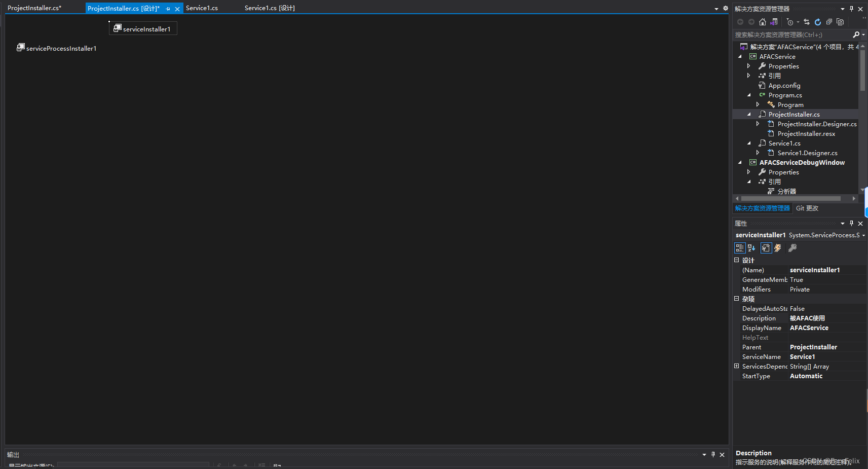
Task: Click the gear icon at tab strip end
Action: click(x=726, y=8)
